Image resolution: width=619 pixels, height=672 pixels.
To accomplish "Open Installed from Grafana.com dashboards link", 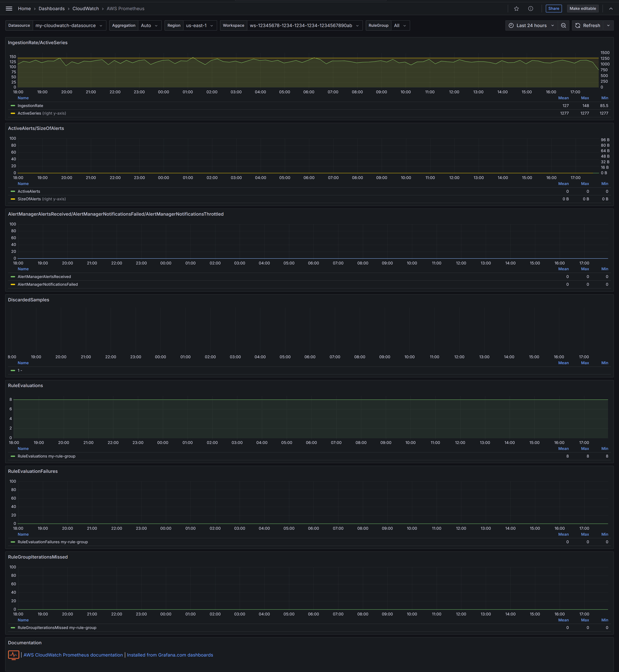I will tap(170, 655).
